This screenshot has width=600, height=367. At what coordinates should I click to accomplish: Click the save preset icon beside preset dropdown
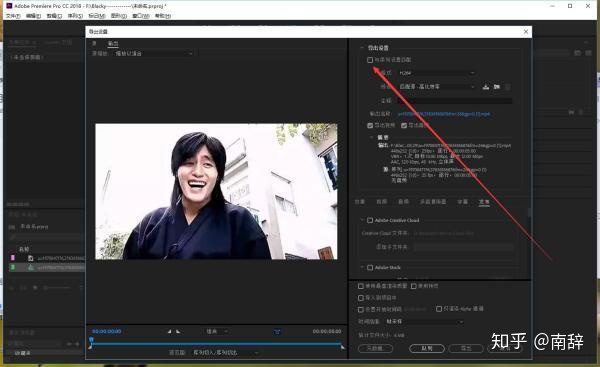coord(486,87)
